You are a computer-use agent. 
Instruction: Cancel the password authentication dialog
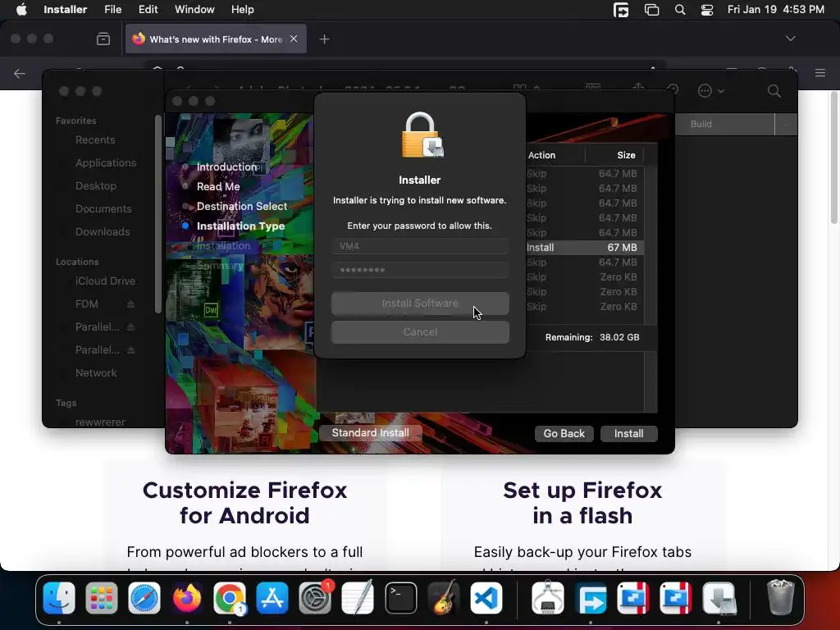[x=420, y=332]
